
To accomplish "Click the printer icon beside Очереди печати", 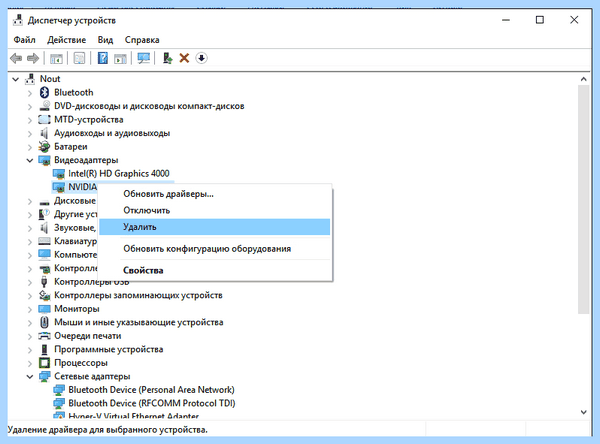I will point(44,336).
